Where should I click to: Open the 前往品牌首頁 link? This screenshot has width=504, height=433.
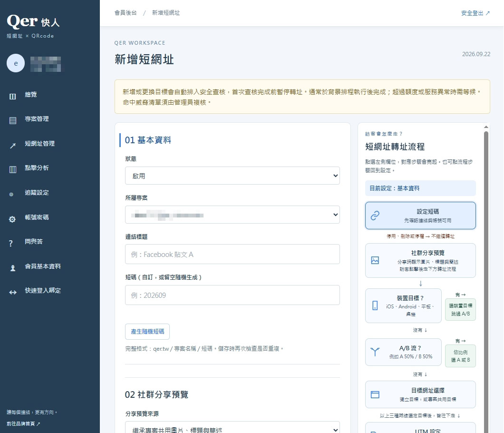coord(23,423)
